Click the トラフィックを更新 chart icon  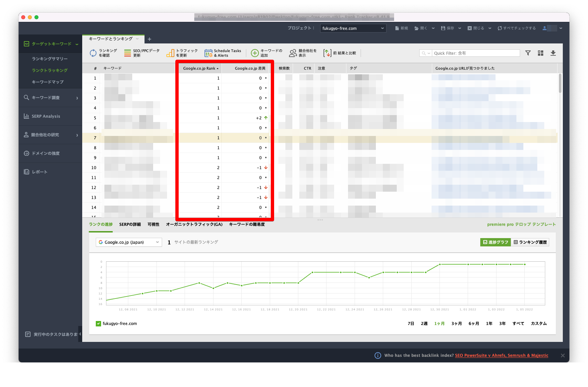pyautogui.click(x=170, y=53)
